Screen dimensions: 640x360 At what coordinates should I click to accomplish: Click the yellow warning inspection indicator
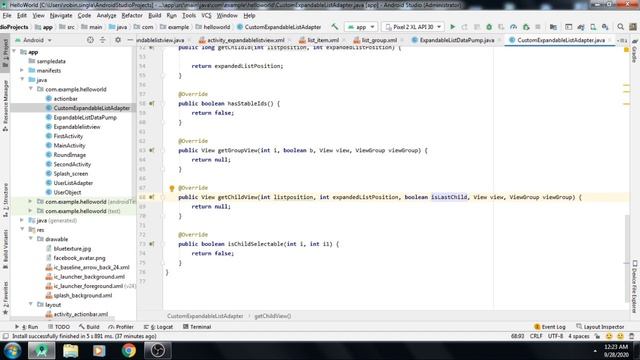[x=626, y=49]
